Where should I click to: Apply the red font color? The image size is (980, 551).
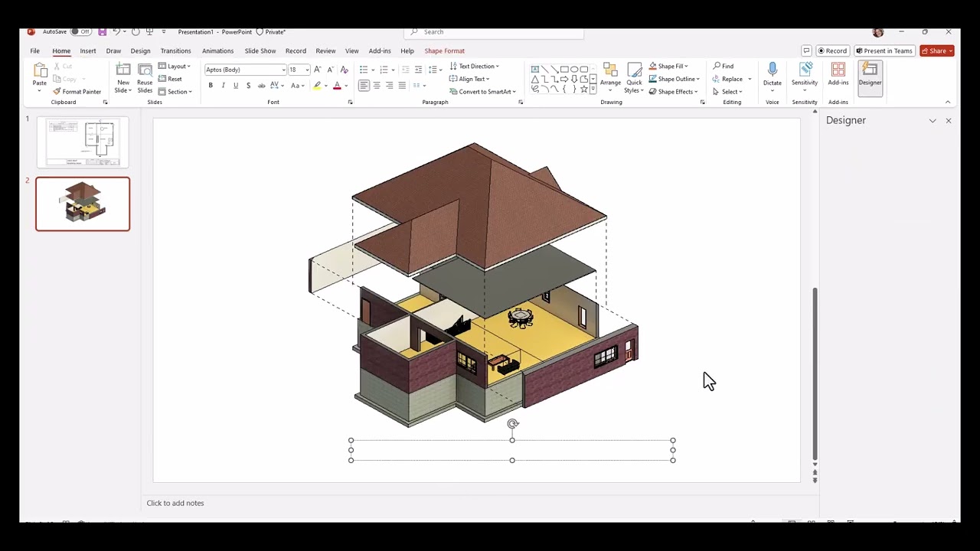pyautogui.click(x=337, y=86)
